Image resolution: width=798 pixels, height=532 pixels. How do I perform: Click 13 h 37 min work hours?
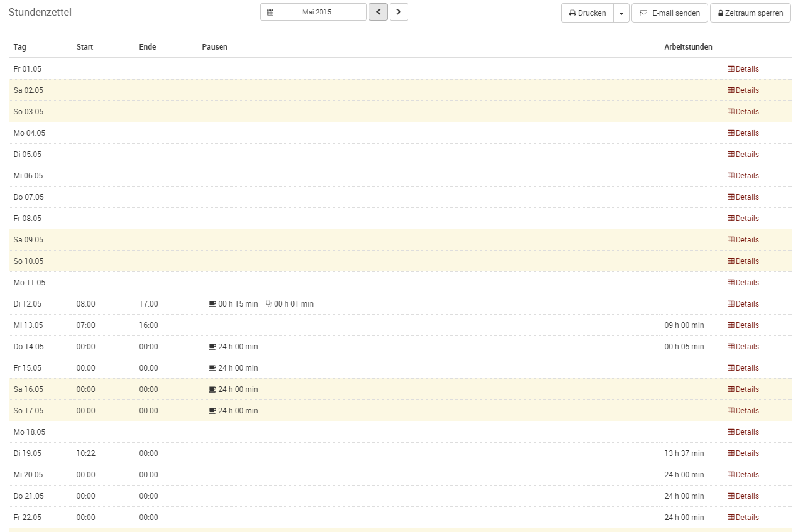(684, 453)
